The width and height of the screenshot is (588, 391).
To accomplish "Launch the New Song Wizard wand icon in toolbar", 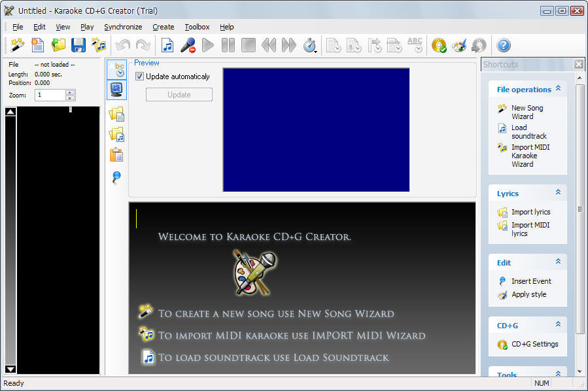I will click(17, 45).
